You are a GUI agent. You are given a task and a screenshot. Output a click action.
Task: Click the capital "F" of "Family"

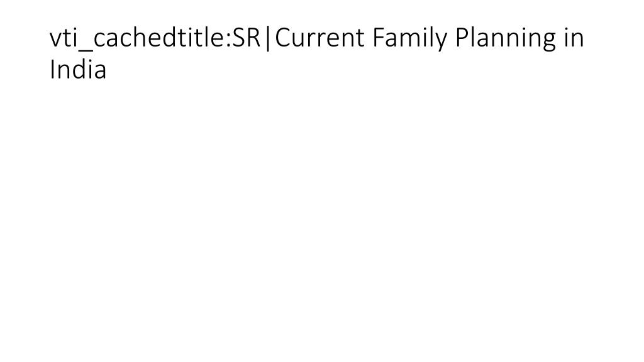[x=378, y=38]
